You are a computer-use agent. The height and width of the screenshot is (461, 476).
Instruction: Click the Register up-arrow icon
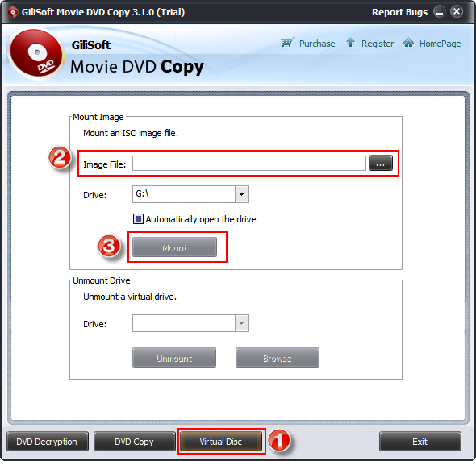350,43
